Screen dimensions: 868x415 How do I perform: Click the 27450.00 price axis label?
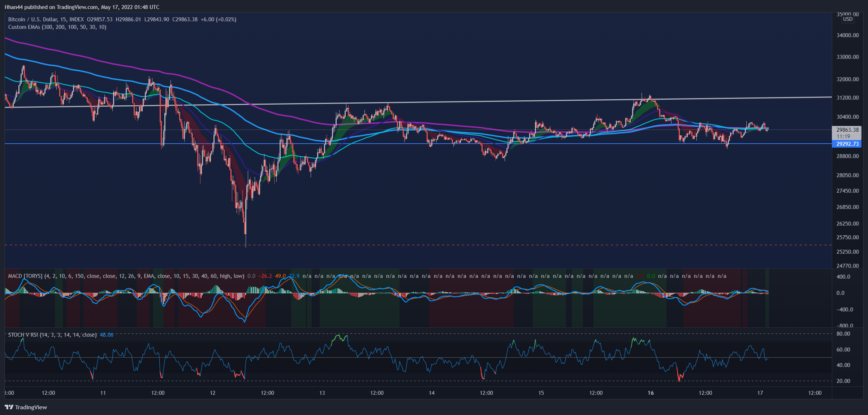[847, 191]
